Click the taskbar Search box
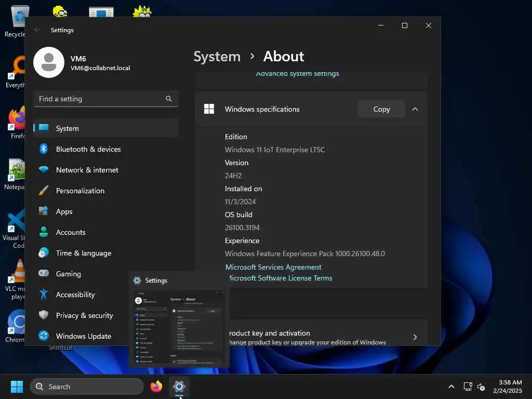 [87, 387]
